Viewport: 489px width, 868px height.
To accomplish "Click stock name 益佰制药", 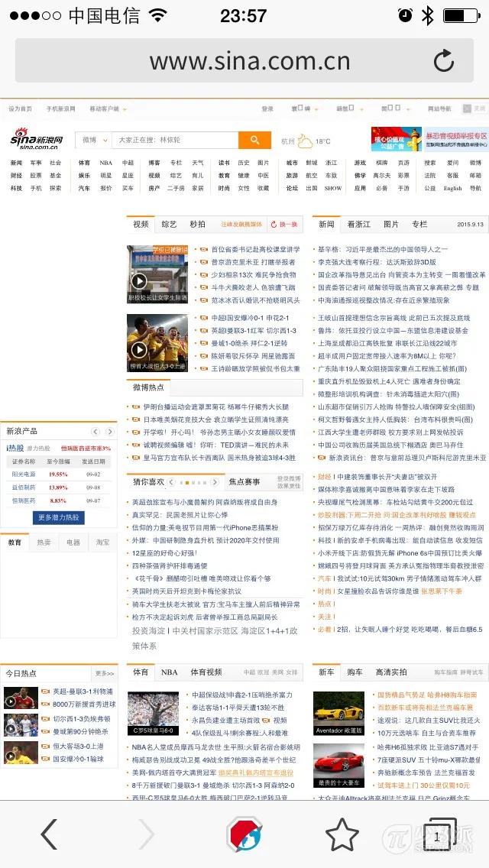I will 24,487.
